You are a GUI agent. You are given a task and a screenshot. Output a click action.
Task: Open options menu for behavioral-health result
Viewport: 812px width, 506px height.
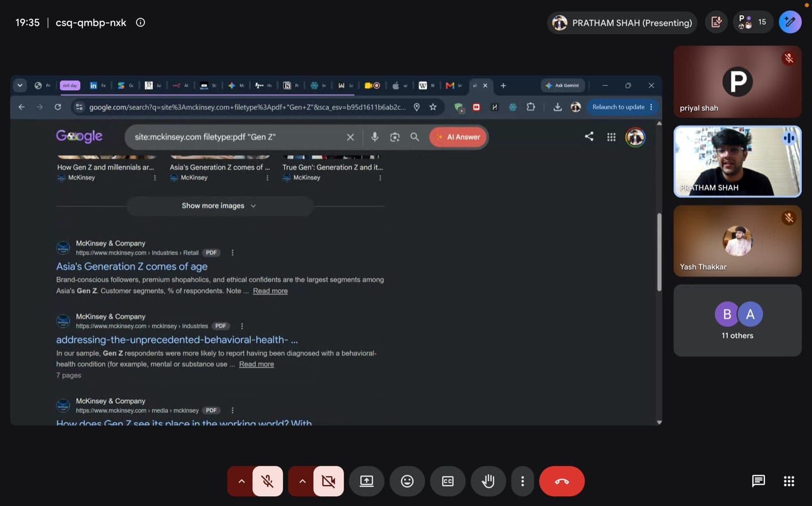tap(242, 326)
